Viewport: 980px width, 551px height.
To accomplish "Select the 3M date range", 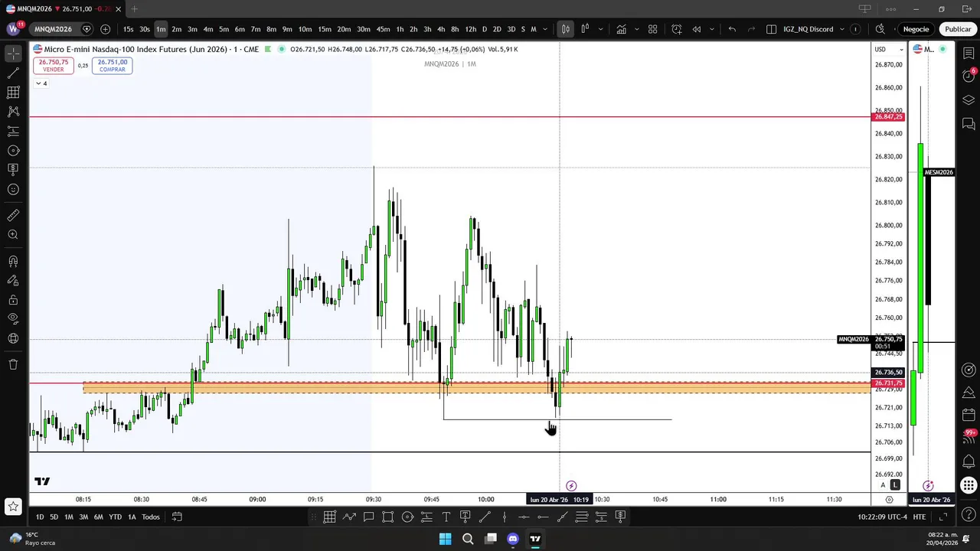I will point(83,517).
